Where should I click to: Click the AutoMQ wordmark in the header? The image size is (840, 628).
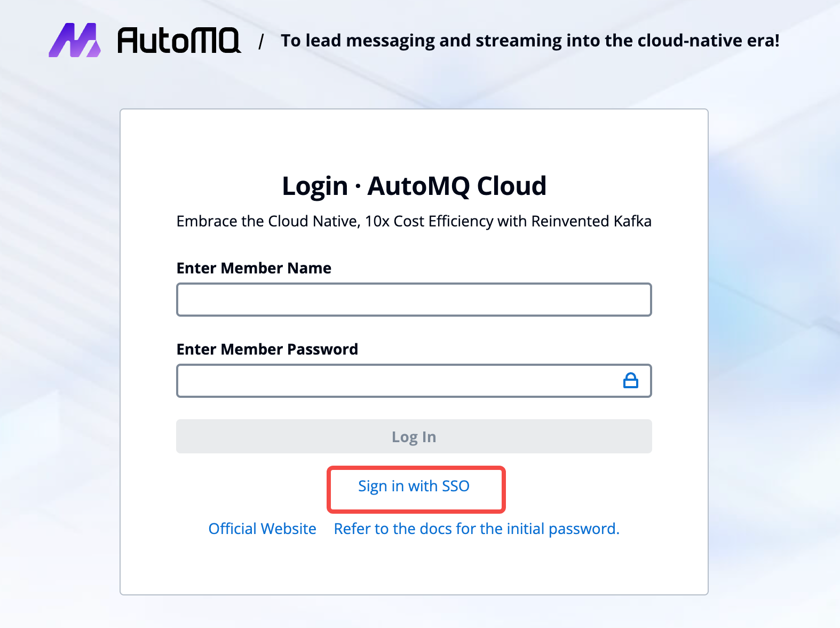[x=179, y=41]
